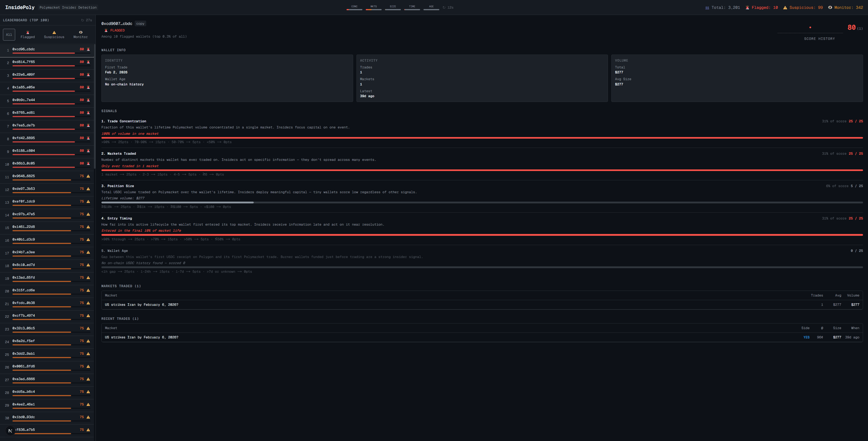Click the eye icon on the Monitor filter
Screen dimensions: 868x441
pyautogui.click(x=81, y=32)
